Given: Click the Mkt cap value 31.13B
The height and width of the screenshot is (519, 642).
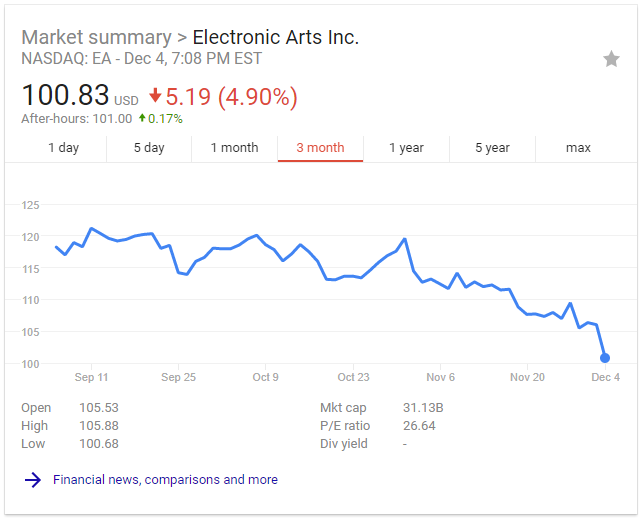Looking at the screenshot, I should [x=423, y=407].
